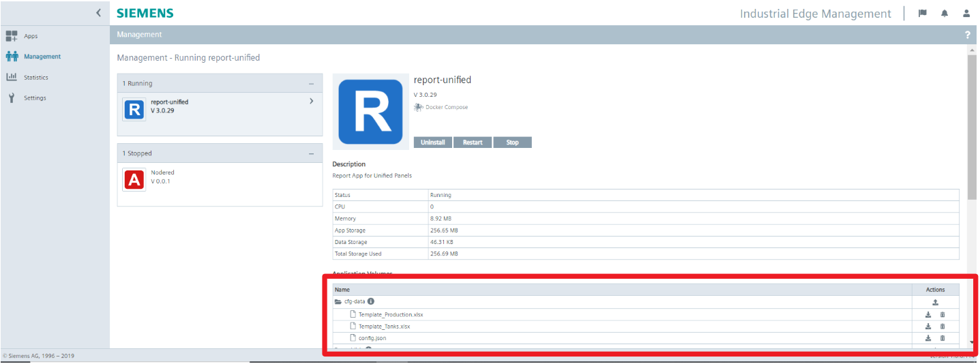This screenshot has height=364, width=980.
Task: Click the help question mark icon
Action: pyautogui.click(x=968, y=35)
